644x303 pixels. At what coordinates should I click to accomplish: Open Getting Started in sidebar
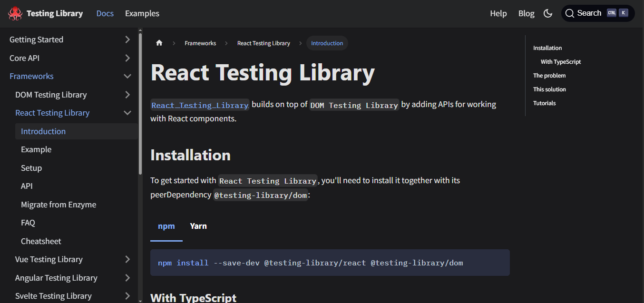(36, 39)
